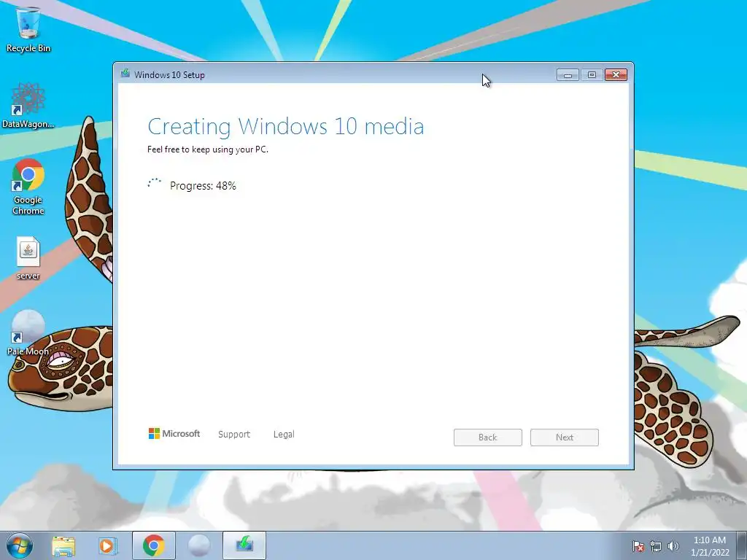Open the Action Center flag tray icon

[x=638, y=546]
